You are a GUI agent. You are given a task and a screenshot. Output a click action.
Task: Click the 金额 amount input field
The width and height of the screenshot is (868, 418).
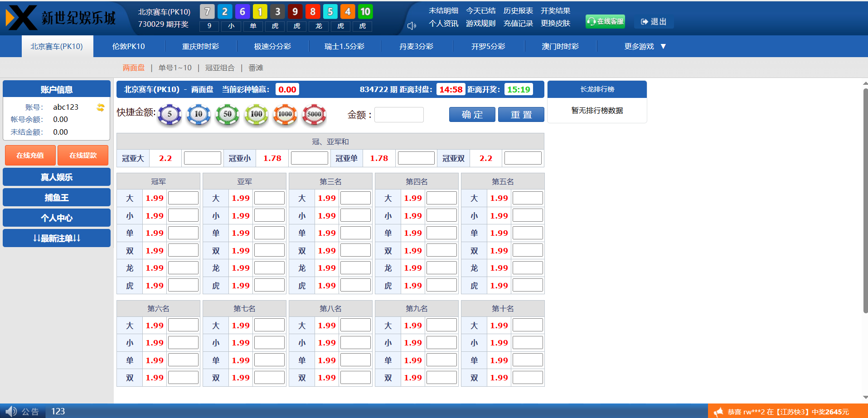tap(399, 115)
